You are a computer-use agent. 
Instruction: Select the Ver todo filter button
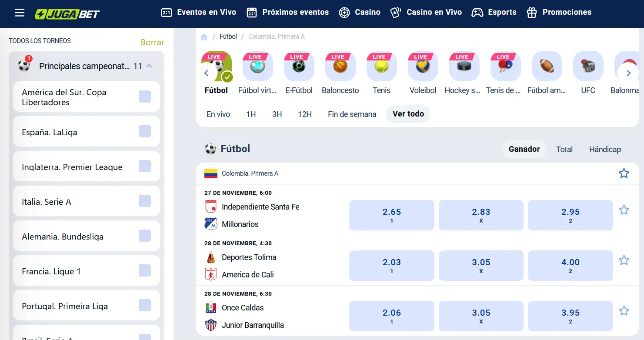[x=408, y=113]
